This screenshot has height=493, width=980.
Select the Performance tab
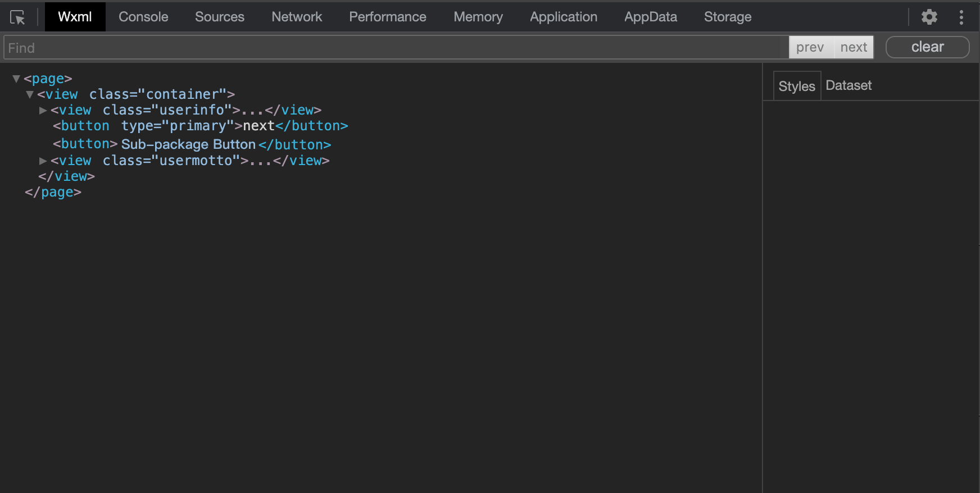pos(387,17)
